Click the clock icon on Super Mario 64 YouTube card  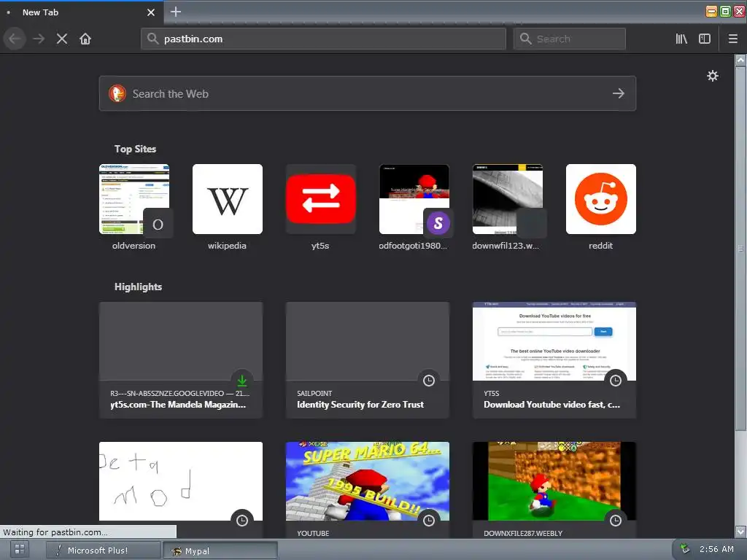(429, 520)
